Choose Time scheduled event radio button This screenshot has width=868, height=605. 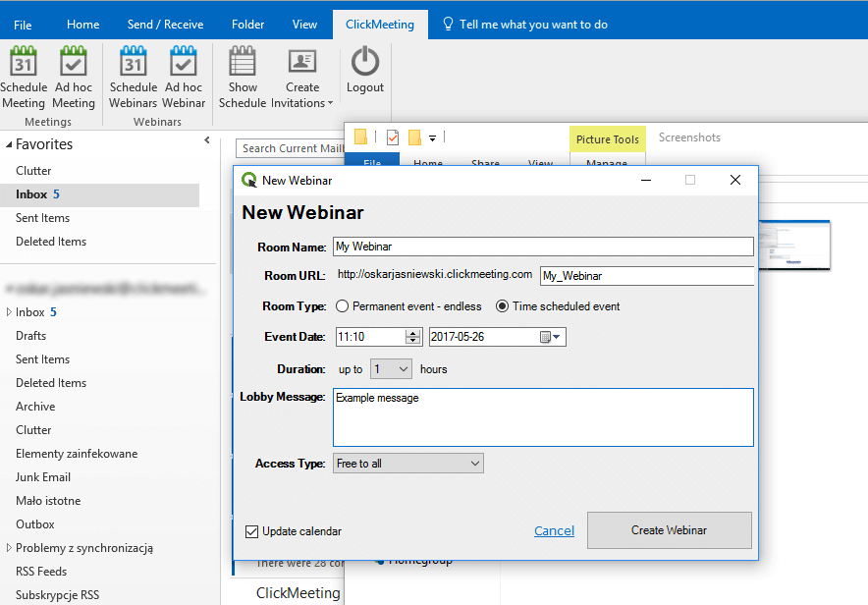pyautogui.click(x=503, y=306)
